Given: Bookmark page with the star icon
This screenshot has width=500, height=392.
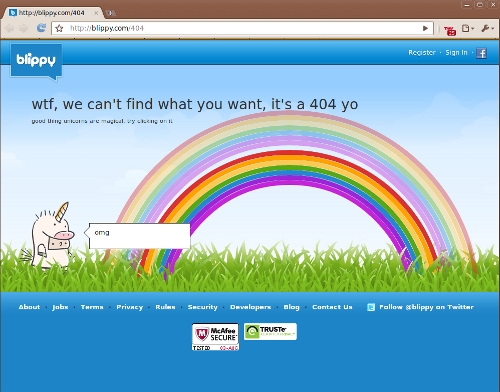Looking at the screenshot, I should (x=59, y=28).
